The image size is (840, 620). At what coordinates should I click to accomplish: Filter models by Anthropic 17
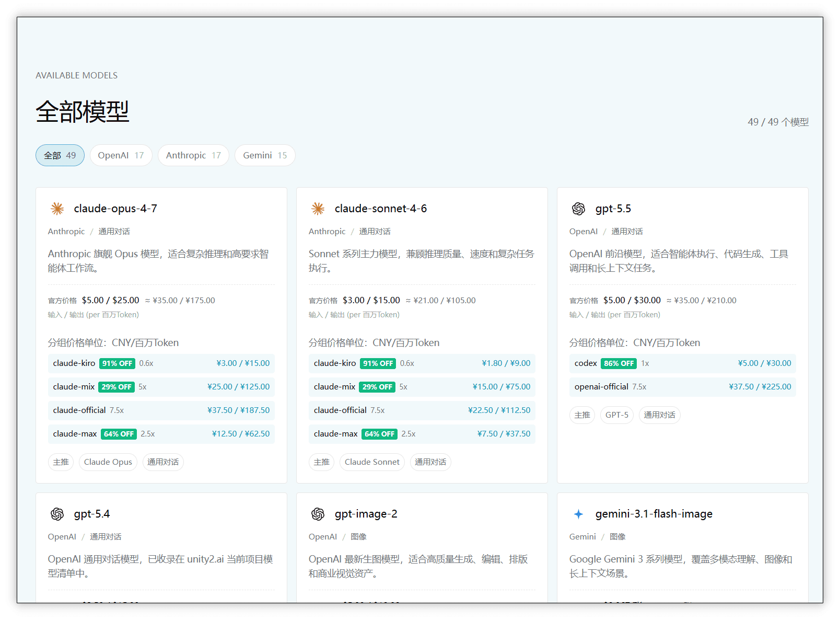coord(193,155)
